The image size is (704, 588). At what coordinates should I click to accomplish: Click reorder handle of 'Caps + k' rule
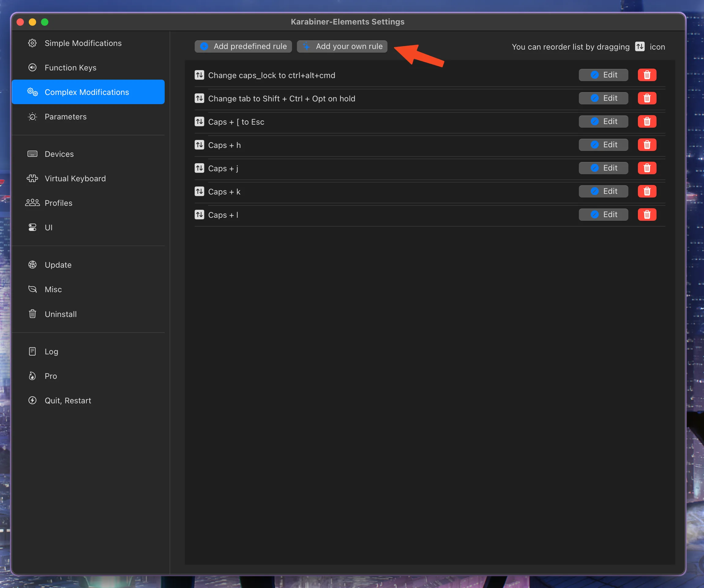pos(200,191)
